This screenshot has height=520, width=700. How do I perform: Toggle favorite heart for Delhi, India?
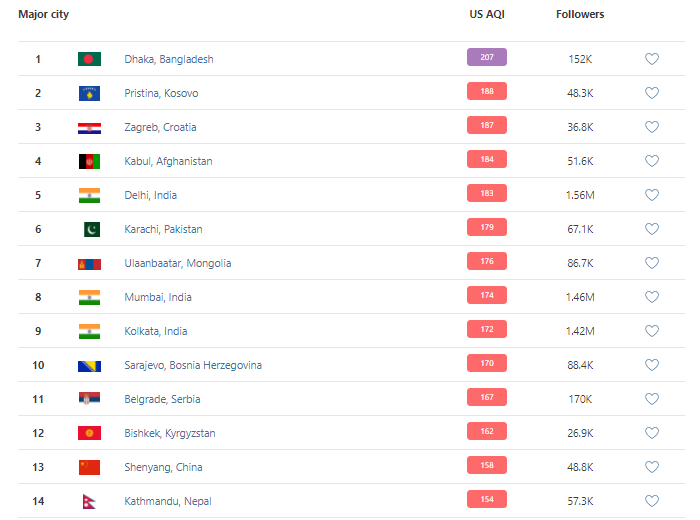652,195
